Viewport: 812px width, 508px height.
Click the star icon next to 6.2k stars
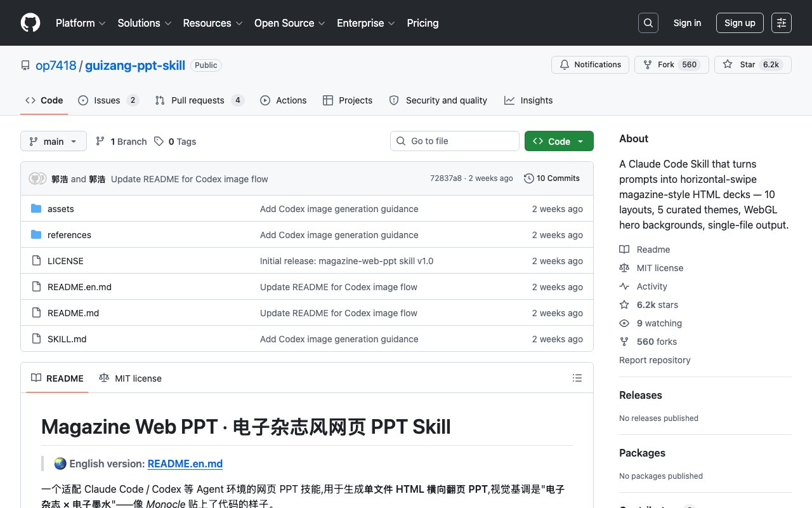click(624, 305)
